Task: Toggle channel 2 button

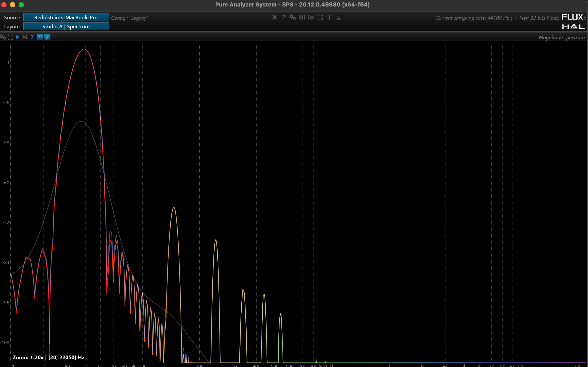Action: [47, 37]
